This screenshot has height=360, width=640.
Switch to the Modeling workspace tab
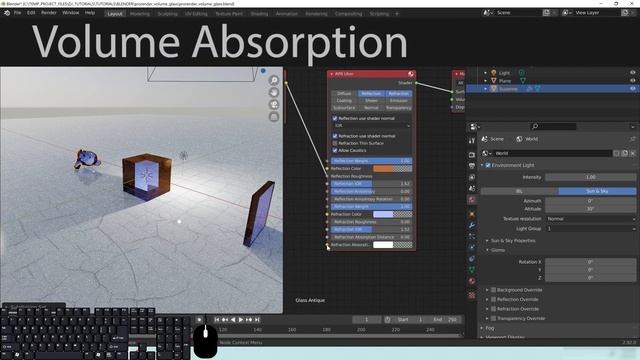140,14
